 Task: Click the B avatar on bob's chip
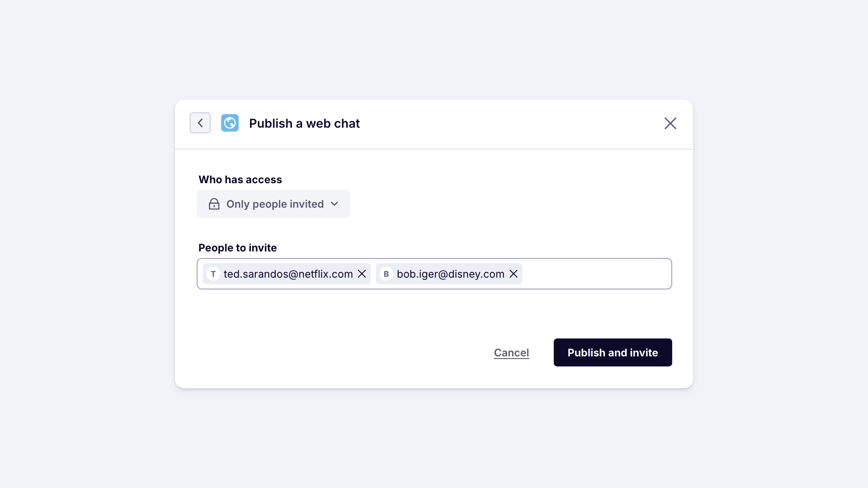(386, 274)
